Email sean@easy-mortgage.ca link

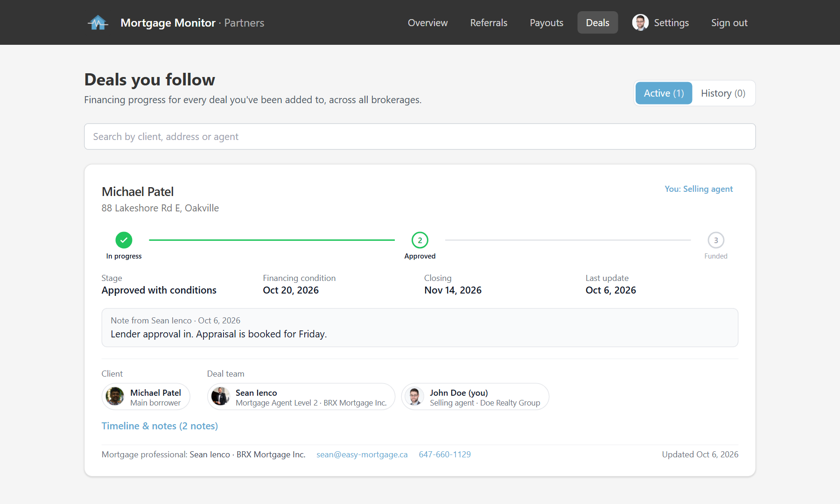tap(362, 455)
